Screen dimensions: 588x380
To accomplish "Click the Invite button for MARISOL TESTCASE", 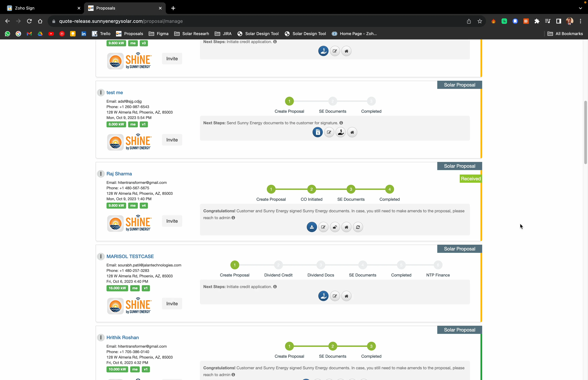I will point(172,304).
